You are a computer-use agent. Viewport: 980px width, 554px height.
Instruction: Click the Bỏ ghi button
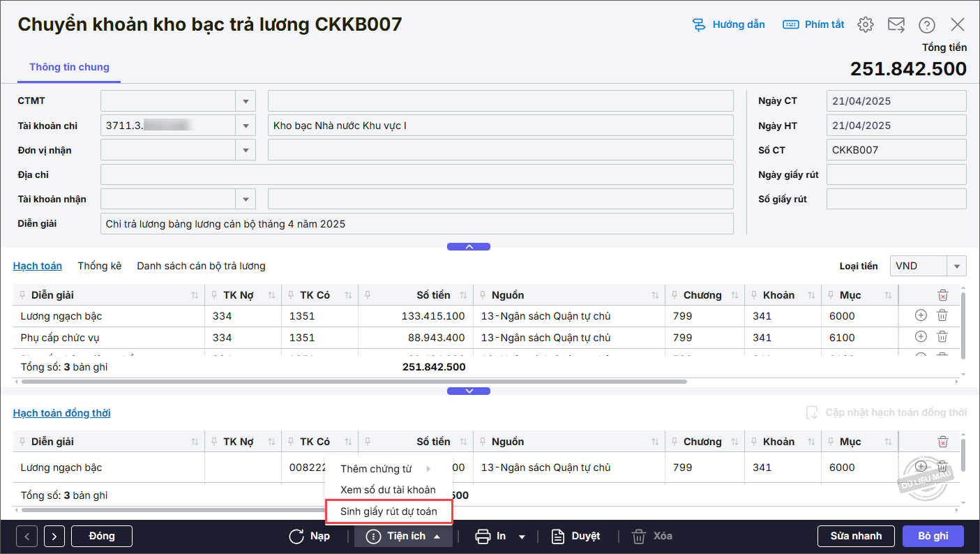pos(933,536)
